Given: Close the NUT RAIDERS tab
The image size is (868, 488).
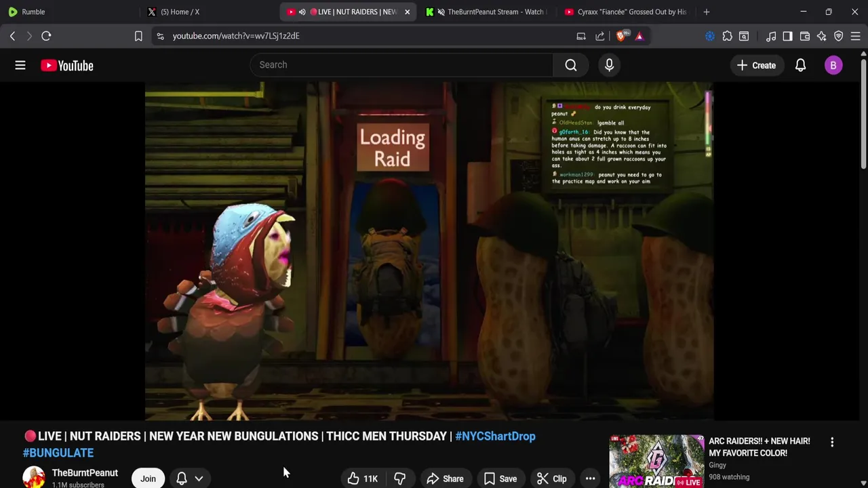Looking at the screenshot, I should click(x=407, y=12).
